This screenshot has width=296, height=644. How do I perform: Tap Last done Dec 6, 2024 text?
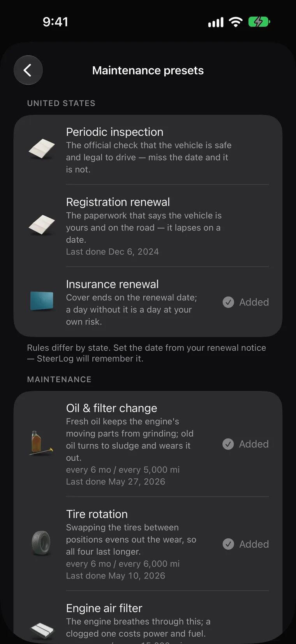tap(113, 252)
